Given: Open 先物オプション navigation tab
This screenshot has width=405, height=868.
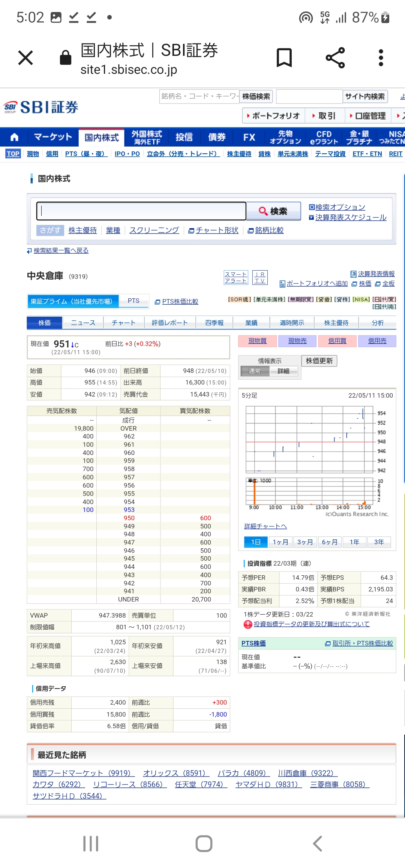Looking at the screenshot, I should tap(285, 137).
